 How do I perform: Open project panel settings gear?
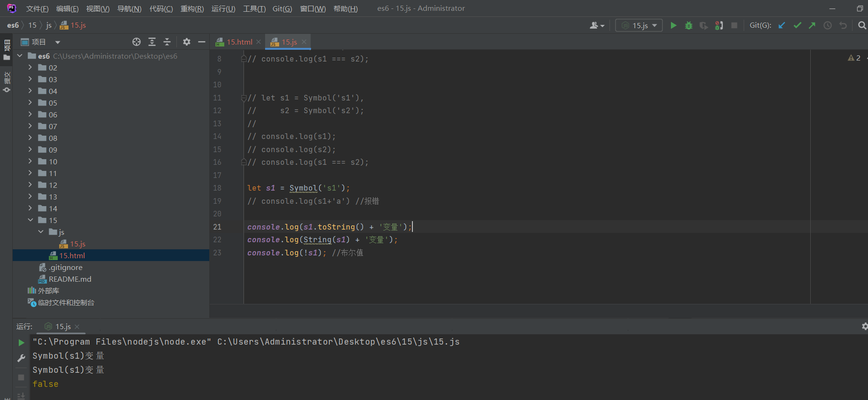coord(187,42)
